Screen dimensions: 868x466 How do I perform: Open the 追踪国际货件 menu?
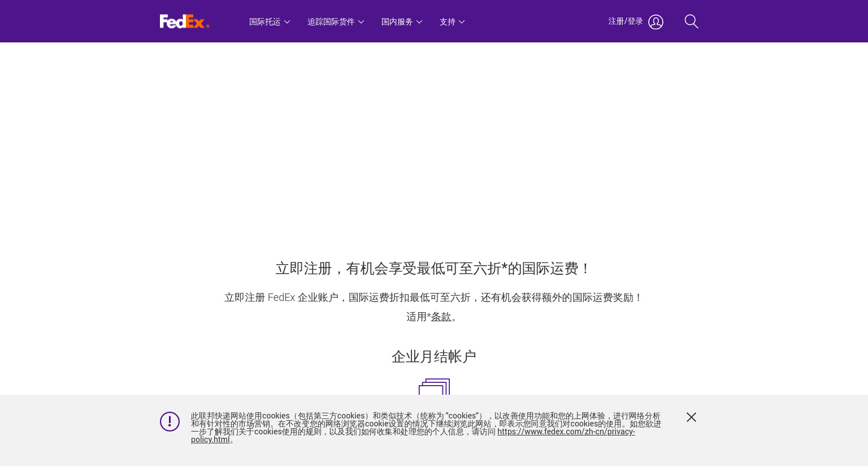[336, 22]
